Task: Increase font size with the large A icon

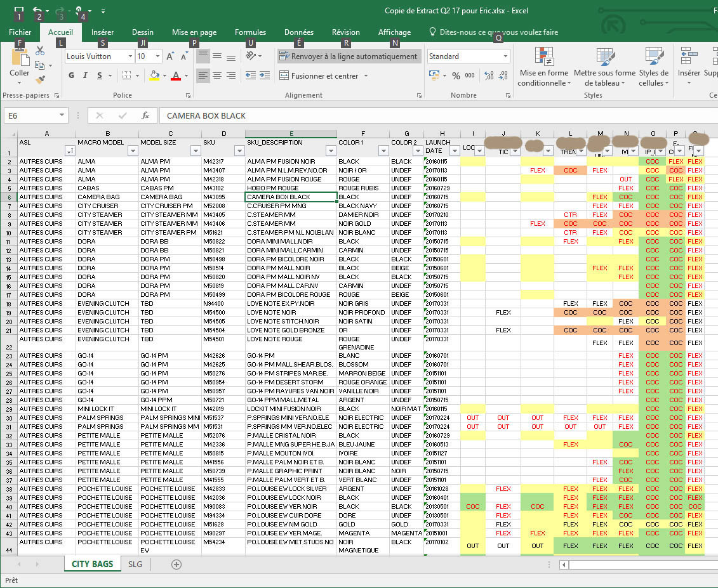Action: pyautogui.click(x=170, y=56)
